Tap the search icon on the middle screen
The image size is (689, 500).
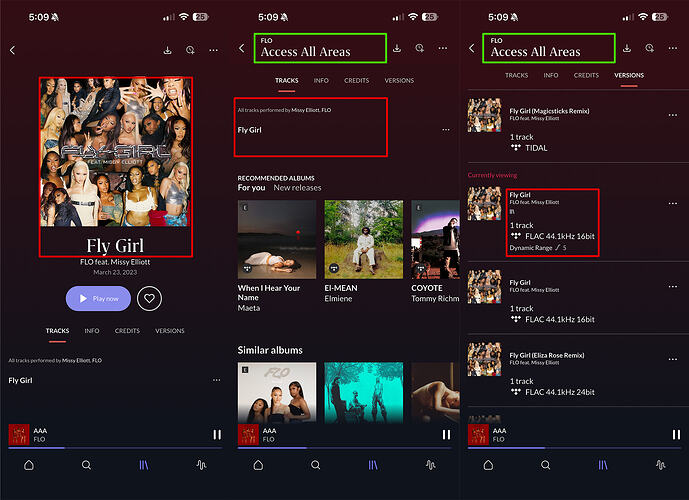(x=315, y=465)
